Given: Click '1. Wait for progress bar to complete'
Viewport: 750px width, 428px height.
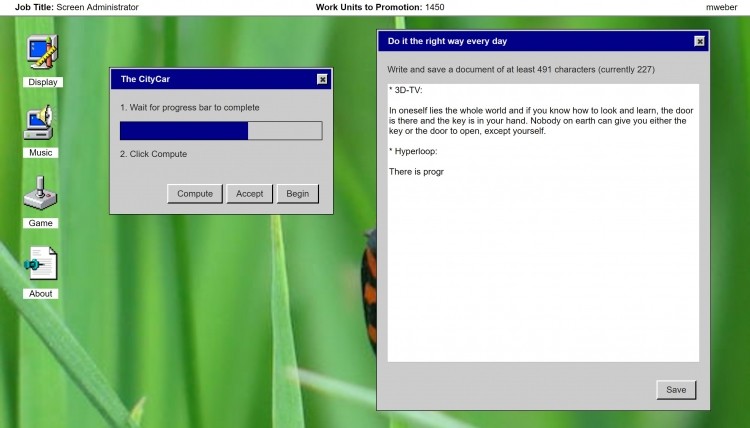Looking at the screenshot, I should [x=190, y=108].
